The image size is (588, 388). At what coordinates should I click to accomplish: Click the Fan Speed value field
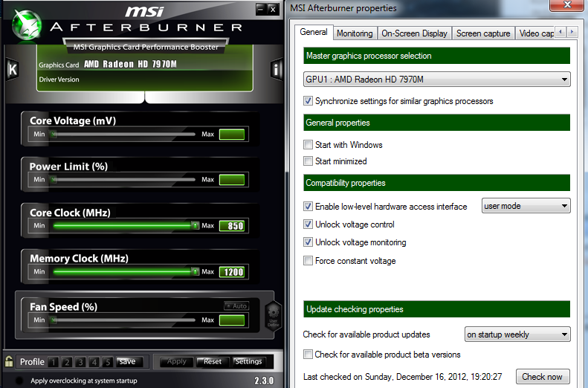click(x=232, y=320)
